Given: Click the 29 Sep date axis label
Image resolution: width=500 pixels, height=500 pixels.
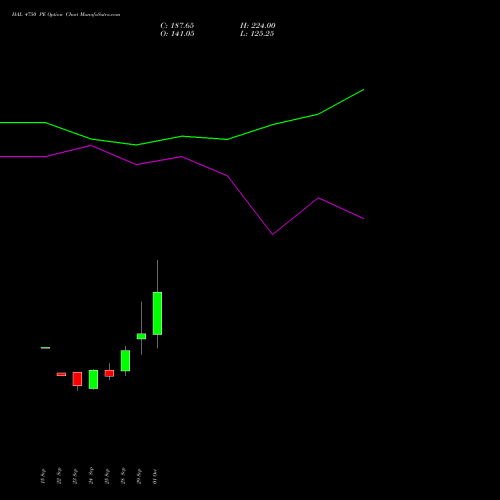Looking at the screenshot, I should point(139,476).
